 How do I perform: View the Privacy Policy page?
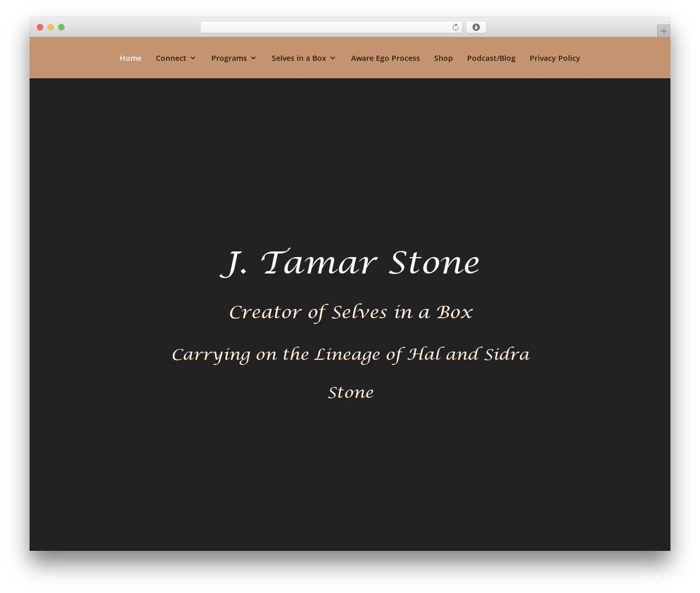tap(555, 58)
